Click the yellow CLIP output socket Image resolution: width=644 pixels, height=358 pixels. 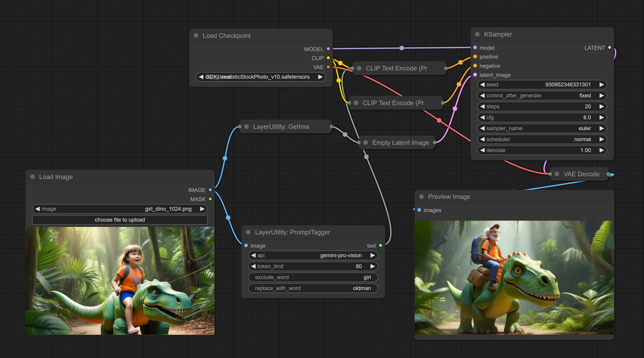328,58
